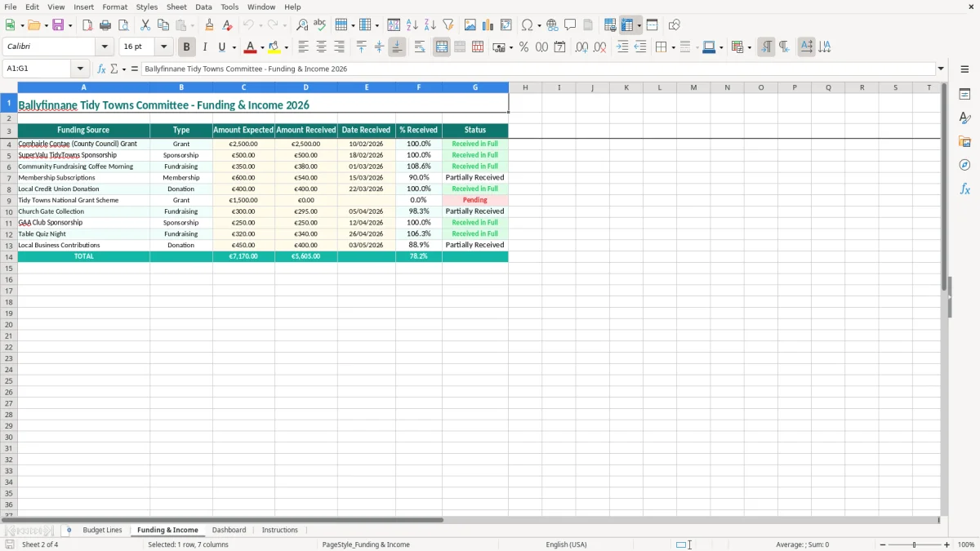Format cells as percent
The width and height of the screenshot is (980, 551).
(x=523, y=47)
